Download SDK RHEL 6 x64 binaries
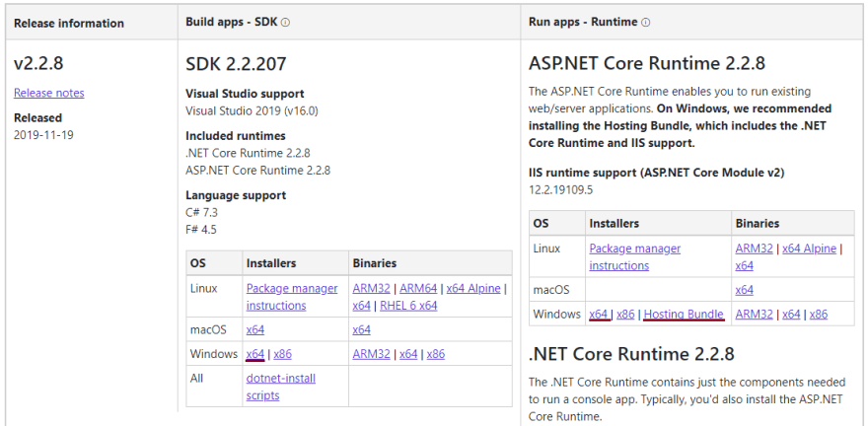The height and width of the screenshot is (426, 868). pyautogui.click(x=408, y=306)
